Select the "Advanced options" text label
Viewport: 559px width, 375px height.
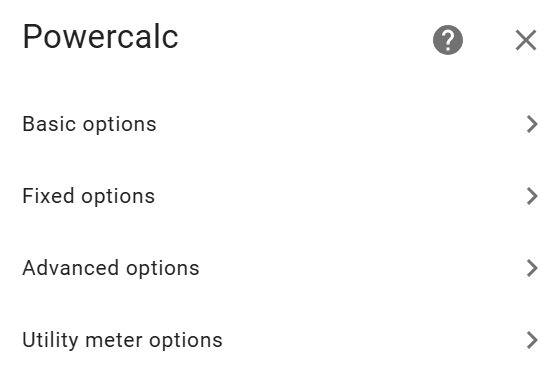111,268
